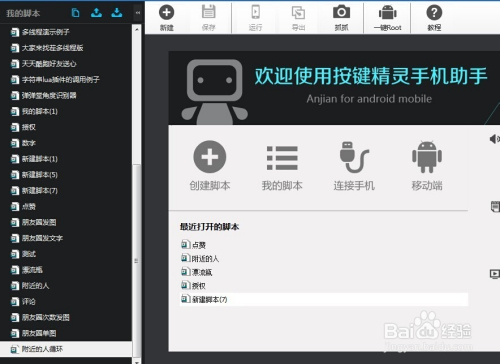500x364 pixels.
Task: Click the 运行 (run) phone icon
Action: (x=255, y=12)
